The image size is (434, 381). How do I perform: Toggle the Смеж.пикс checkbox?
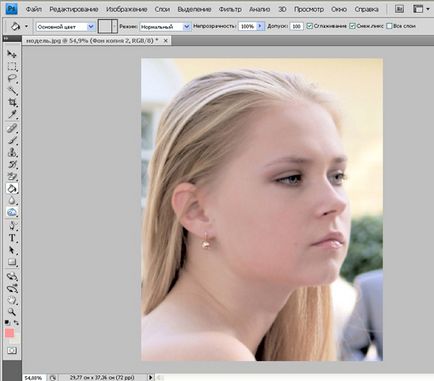click(x=352, y=26)
